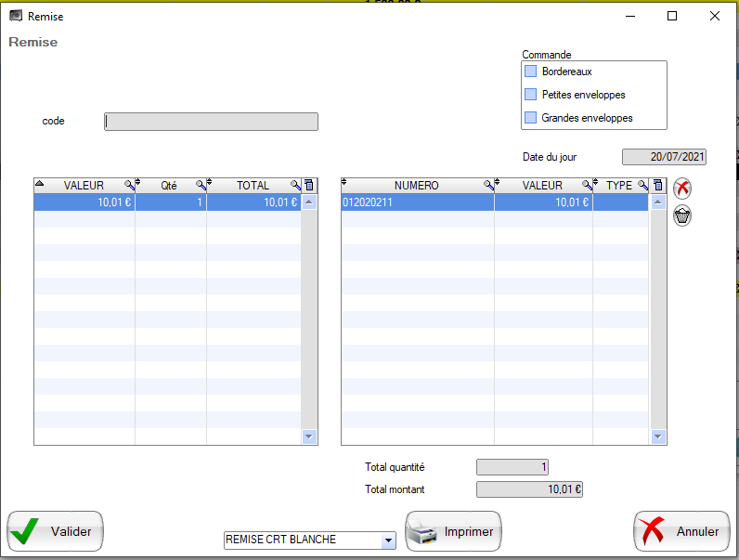The image size is (739, 560).
Task: Click the red X delete icon beside table
Action: coord(682,189)
